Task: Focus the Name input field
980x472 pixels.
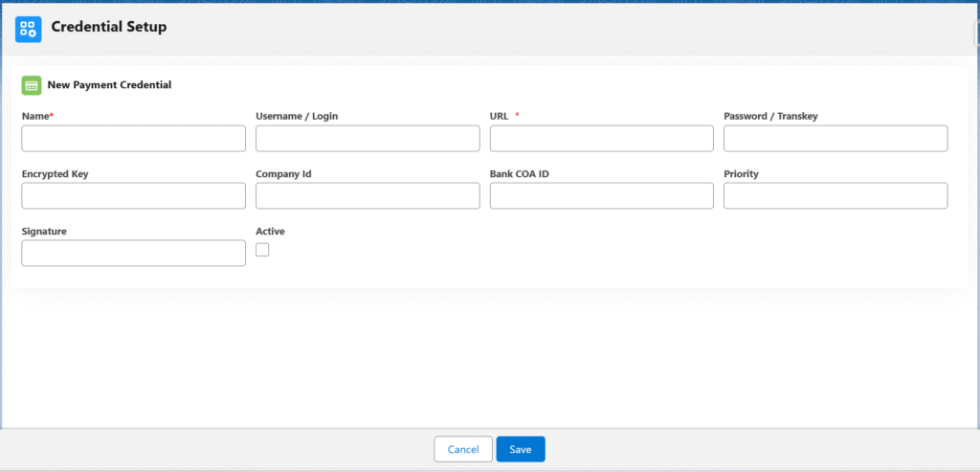Action: [x=133, y=139]
